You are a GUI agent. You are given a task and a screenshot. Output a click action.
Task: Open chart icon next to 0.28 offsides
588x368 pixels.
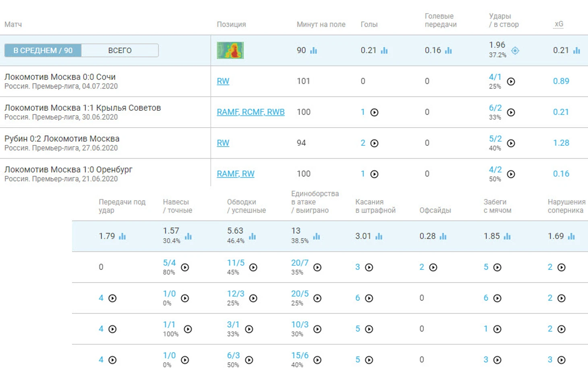443,236
